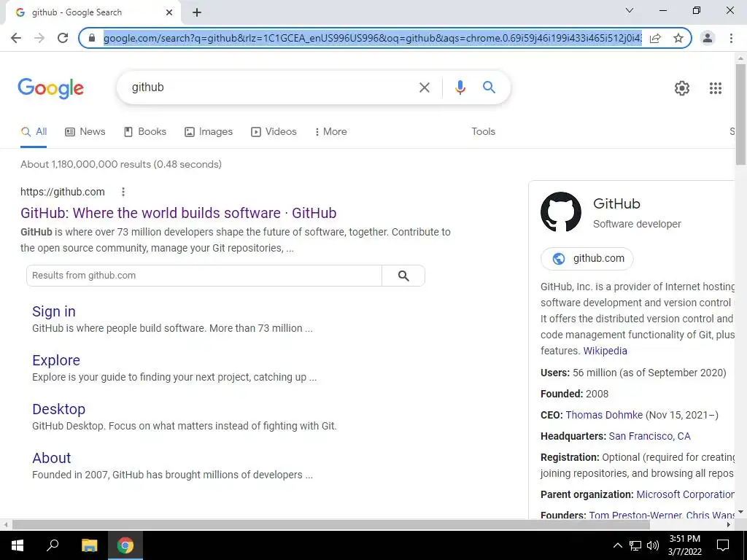The image size is (747, 560).
Task: Go back using the browser back arrow
Action: point(16,38)
